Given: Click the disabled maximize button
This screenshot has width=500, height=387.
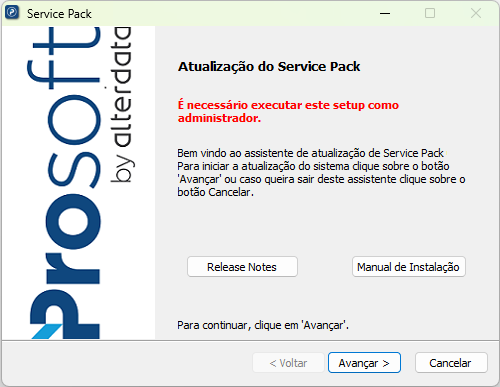Looking at the screenshot, I should pyautogui.click(x=430, y=13).
